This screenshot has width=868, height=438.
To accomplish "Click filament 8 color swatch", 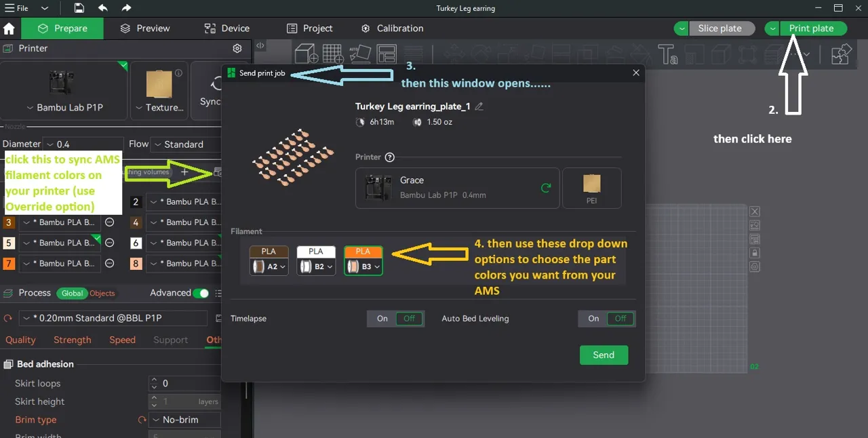I will coord(136,263).
